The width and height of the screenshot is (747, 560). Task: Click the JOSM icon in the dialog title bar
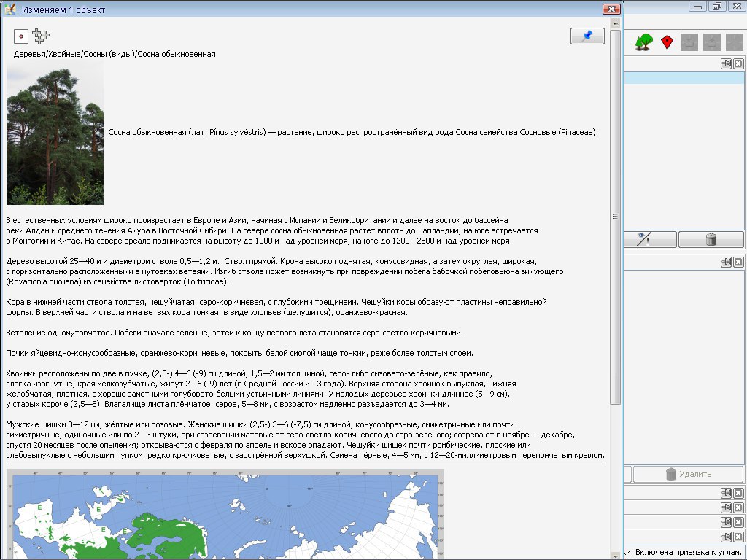click(10, 9)
